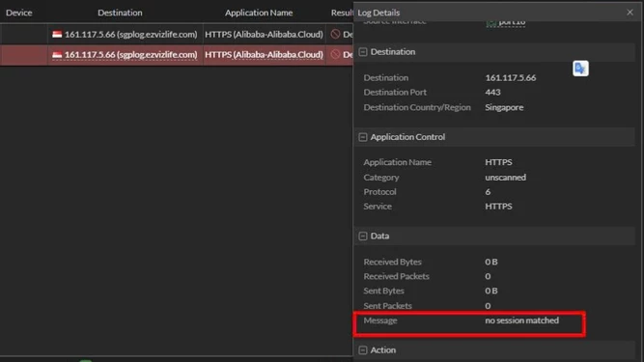Click the source interface port value
This screenshot has width=644, height=362.
coord(512,22)
